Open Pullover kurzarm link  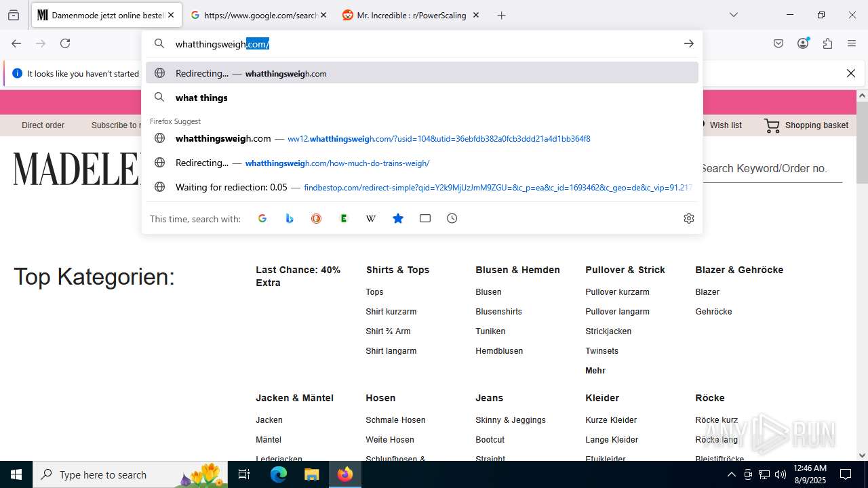pyautogui.click(x=617, y=292)
